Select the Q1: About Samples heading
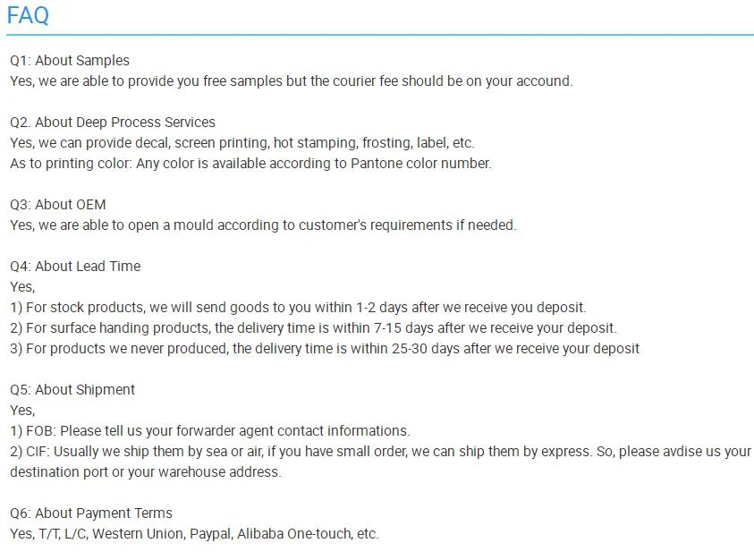This screenshot has height=560, width=754. click(x=70, y=61)
